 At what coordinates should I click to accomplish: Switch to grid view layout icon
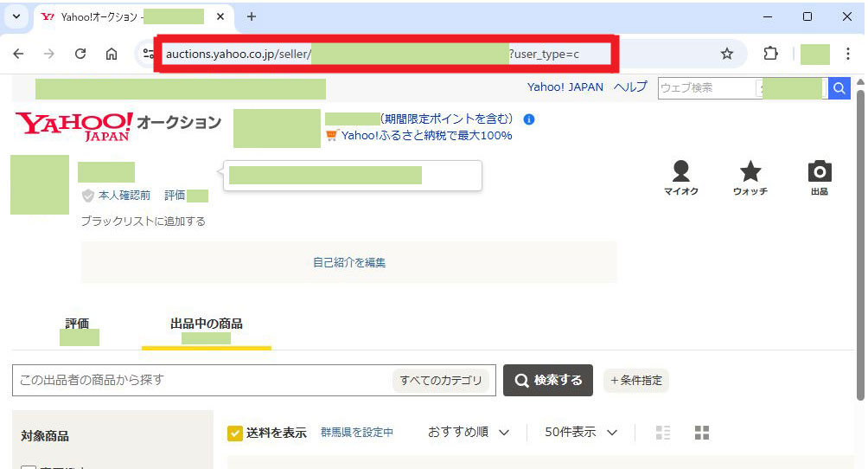pos(702,433)
